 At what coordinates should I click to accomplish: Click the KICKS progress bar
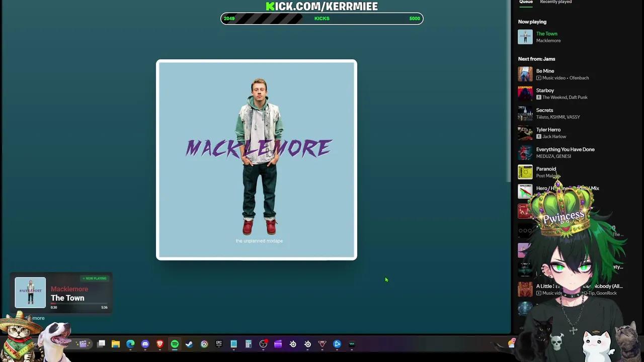322,18
